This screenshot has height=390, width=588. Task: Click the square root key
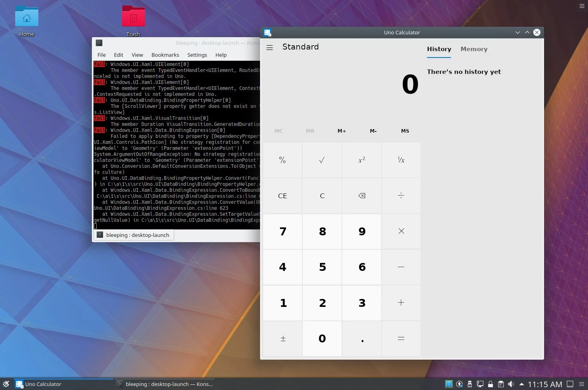click(x=322, y=160)
